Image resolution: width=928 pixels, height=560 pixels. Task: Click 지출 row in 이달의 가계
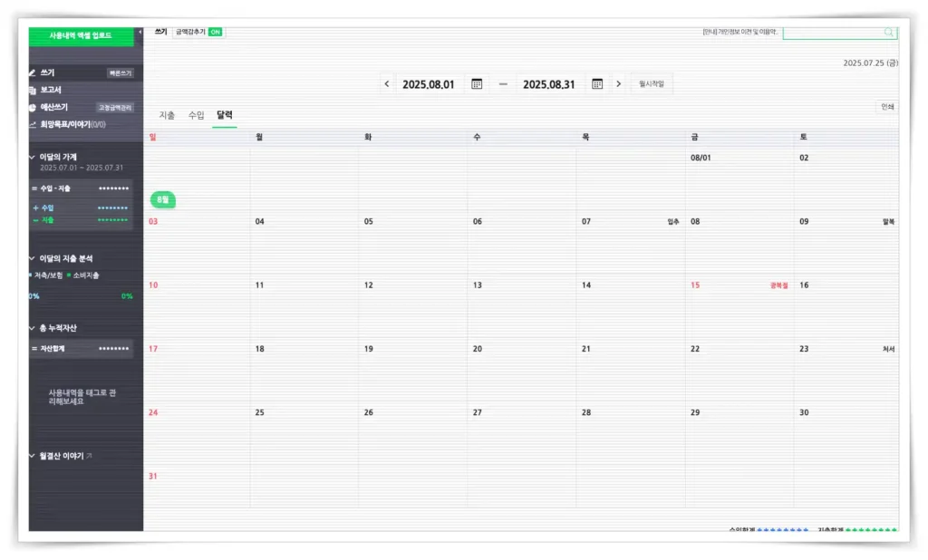pyautogui.click(x=81, y=220)
